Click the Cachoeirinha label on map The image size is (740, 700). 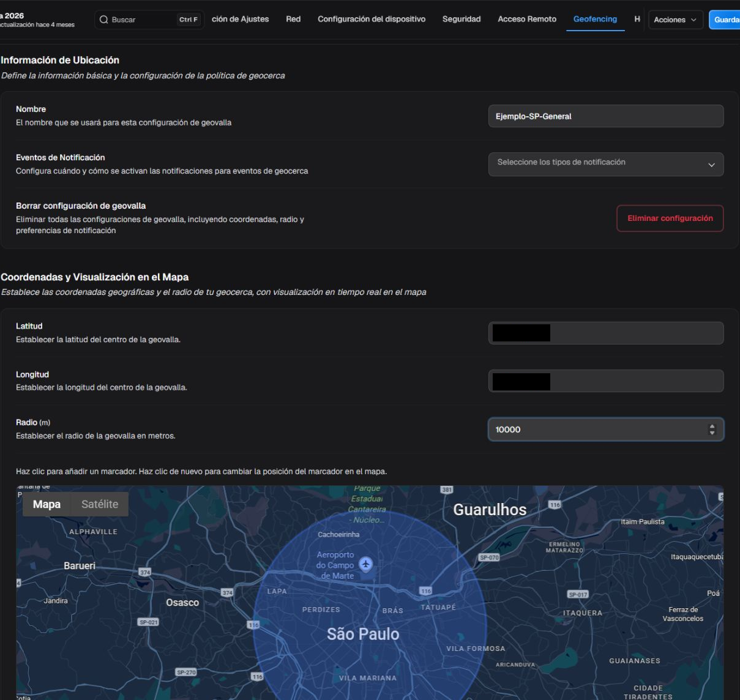pyautogui.click(x=338, y=534)
